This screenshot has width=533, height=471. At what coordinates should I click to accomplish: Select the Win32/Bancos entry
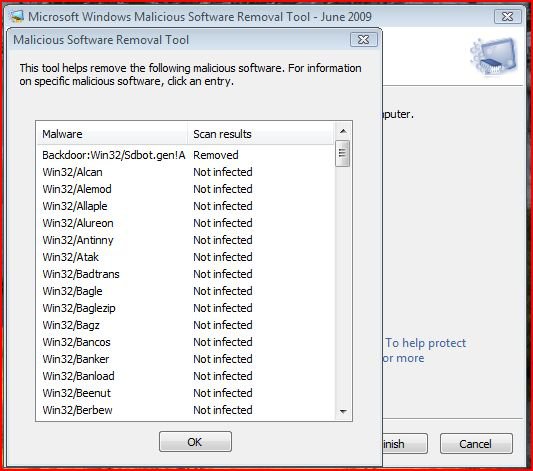point(185,342)
